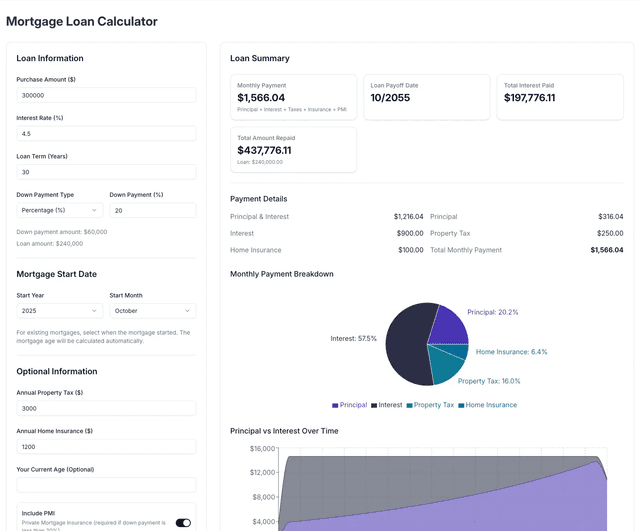640x531 pixels.
Task: Open the Start Month dropdown
Action: (x=152, y=311)
